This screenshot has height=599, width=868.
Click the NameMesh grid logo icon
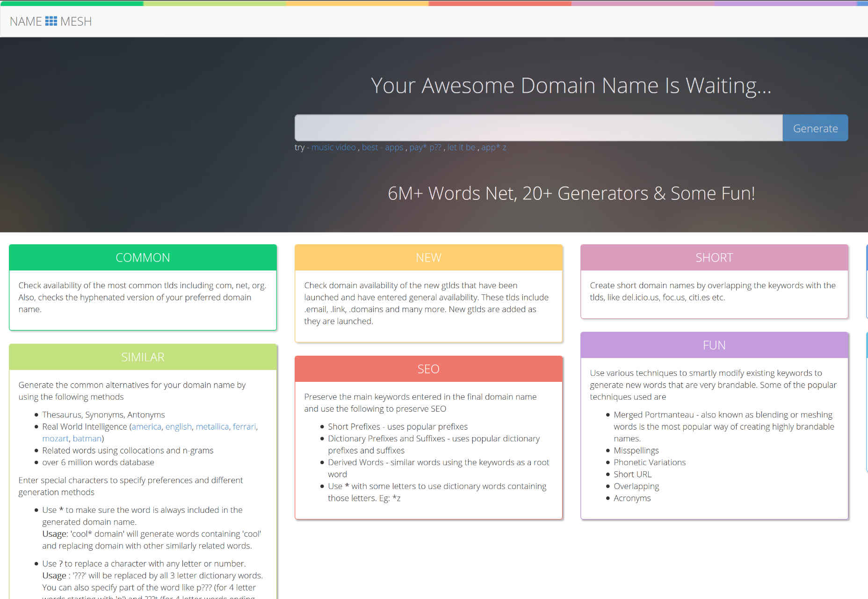pyautogui.click(x=51, y=22)
